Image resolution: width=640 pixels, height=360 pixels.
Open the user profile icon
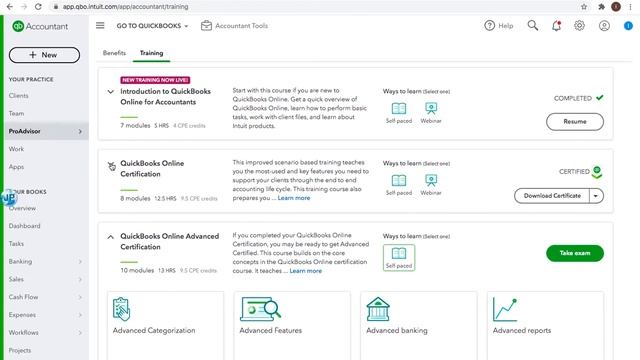point(604,26)
